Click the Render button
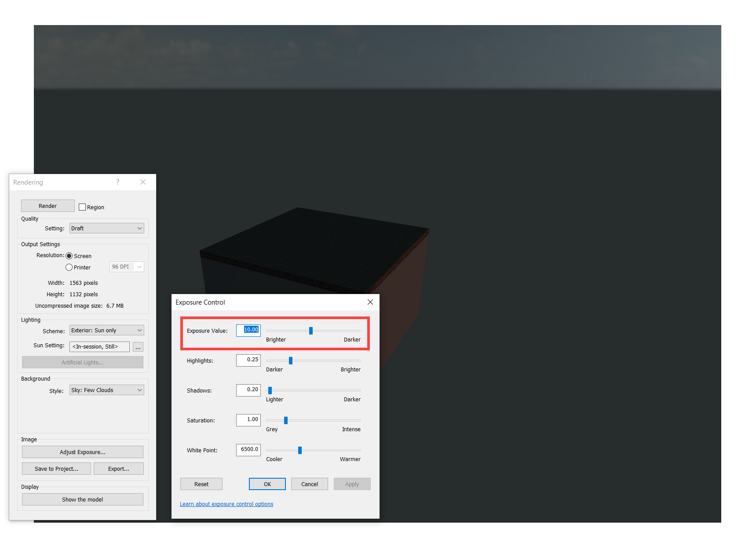Screen dimensions: 756x549 point(47,205)
